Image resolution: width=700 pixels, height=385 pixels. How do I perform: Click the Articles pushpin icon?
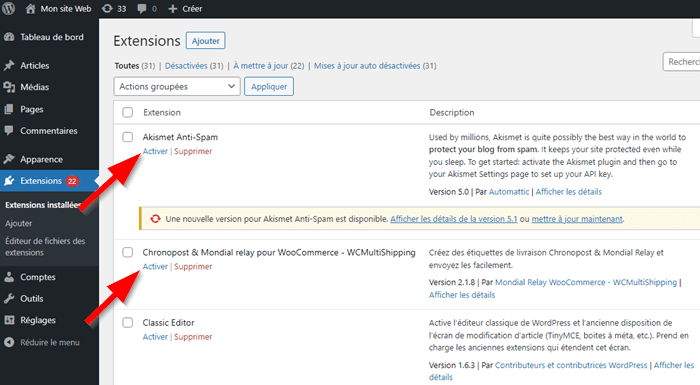coord(9,65)
